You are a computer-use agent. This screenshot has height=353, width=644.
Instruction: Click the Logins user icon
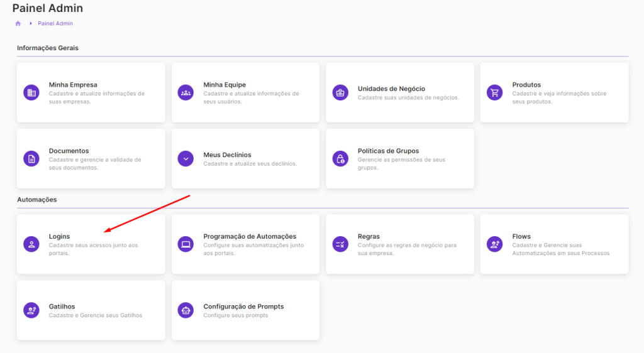[x=31, y=244]
